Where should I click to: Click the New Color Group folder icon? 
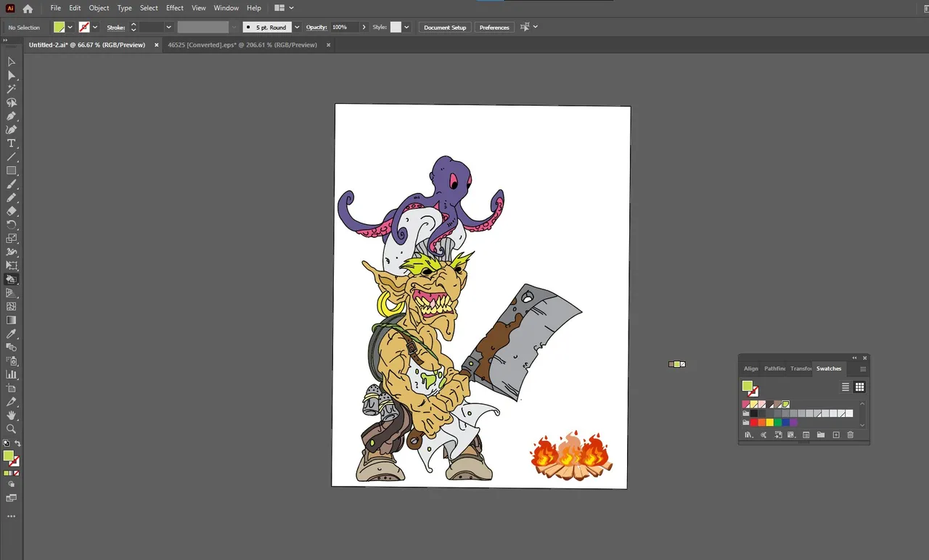pyautogui.click(x=821, y=435)
